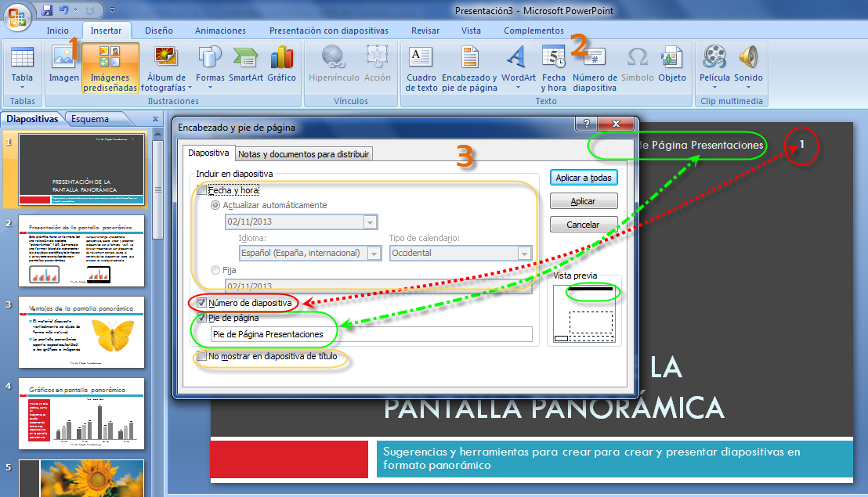Image resolution: width=868 pixels, height=497 pixels.
Task: Open Presentación con diapositivas tab
Action: click(329, 31)
